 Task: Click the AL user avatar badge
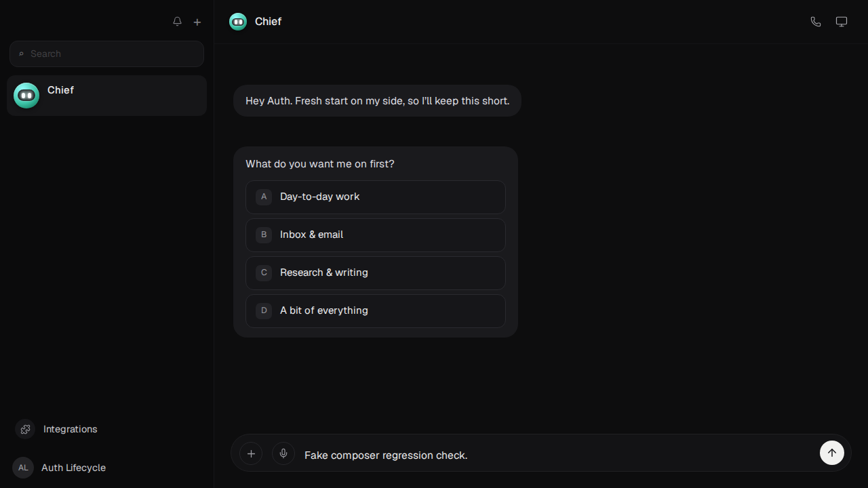[23, 468]
